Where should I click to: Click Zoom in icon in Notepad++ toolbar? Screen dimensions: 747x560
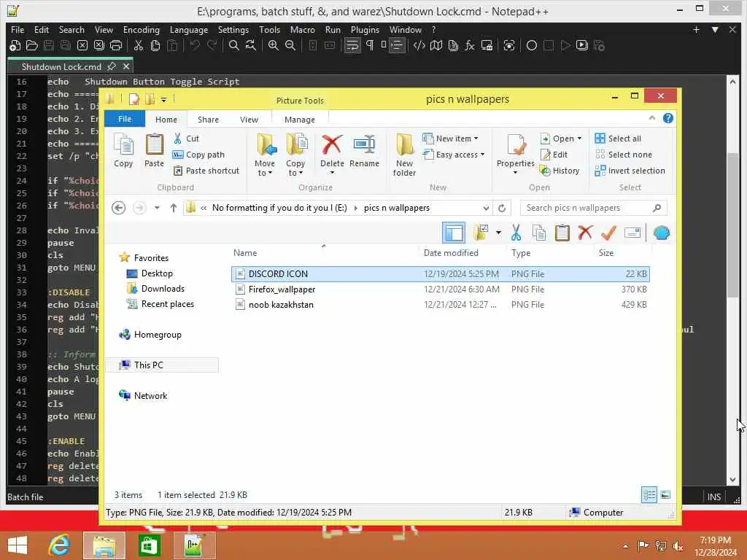[274, 46]
